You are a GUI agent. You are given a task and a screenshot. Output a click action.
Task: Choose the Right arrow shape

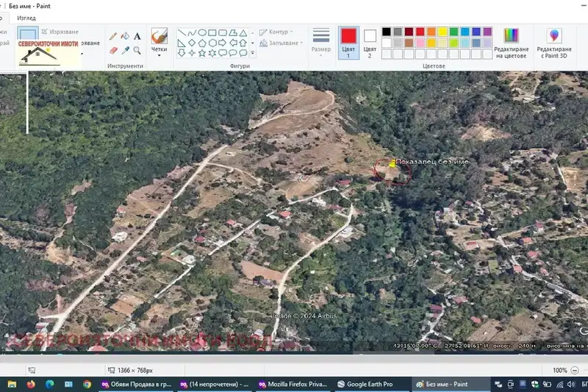(223, 43)
